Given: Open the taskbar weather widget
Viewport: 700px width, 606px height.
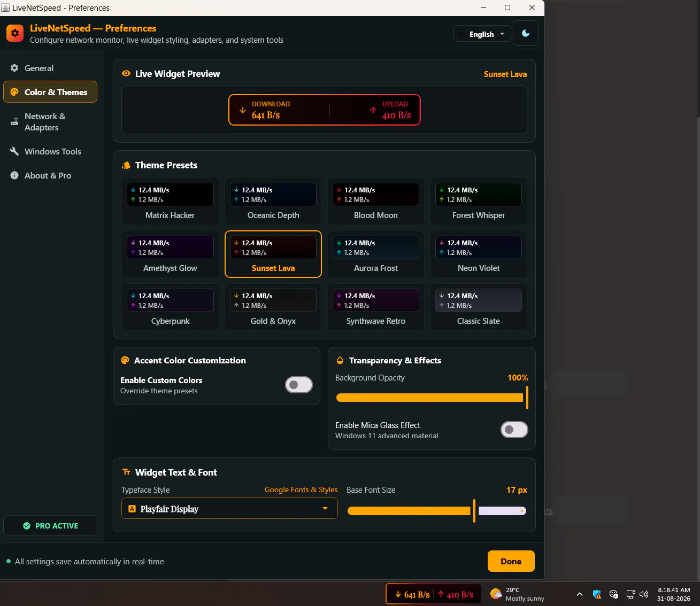Looking at the screenshot, I should click(x=517, y=594).
